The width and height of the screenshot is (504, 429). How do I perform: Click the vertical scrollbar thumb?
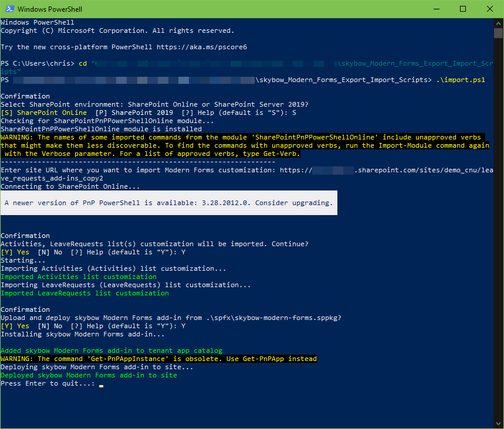(x=498, y=33)
